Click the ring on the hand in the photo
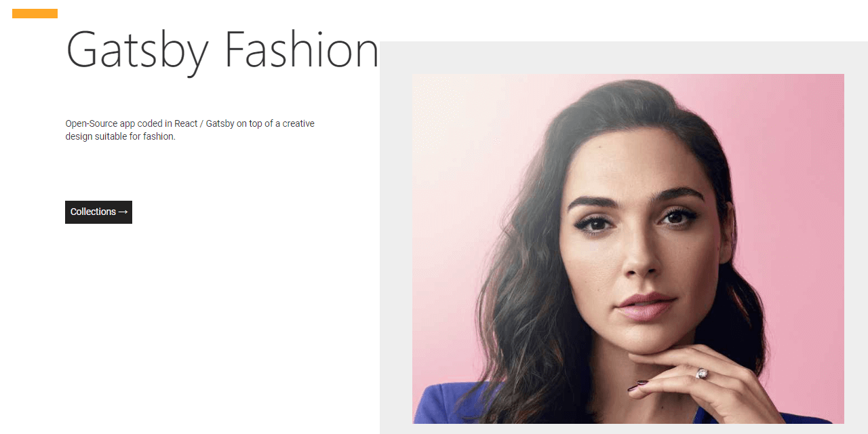 [x=701, y=374]
